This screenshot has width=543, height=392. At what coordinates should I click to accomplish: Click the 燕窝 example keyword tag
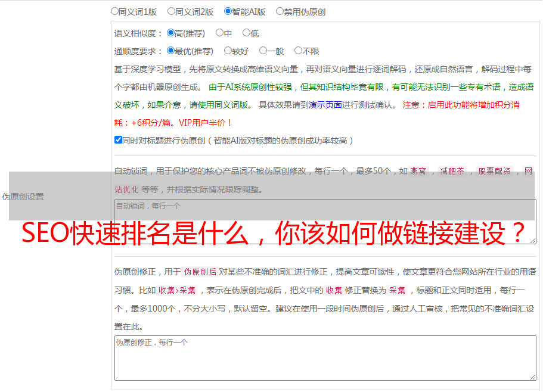418,171
